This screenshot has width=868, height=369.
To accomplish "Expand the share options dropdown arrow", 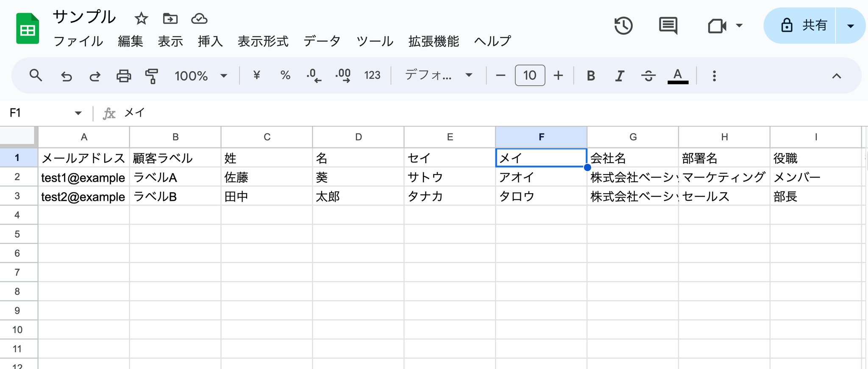I will [850, 26].
